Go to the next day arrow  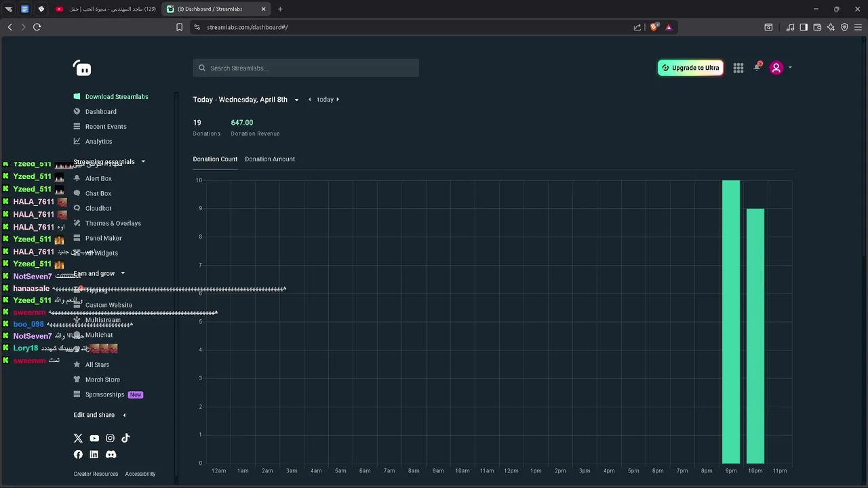[x=338, y=100]
